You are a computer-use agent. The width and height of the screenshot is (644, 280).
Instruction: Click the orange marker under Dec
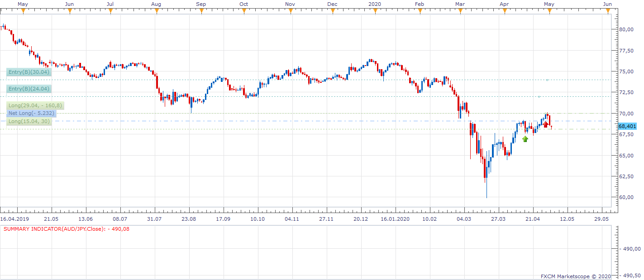pyautogui.click(x=332, y=11)
